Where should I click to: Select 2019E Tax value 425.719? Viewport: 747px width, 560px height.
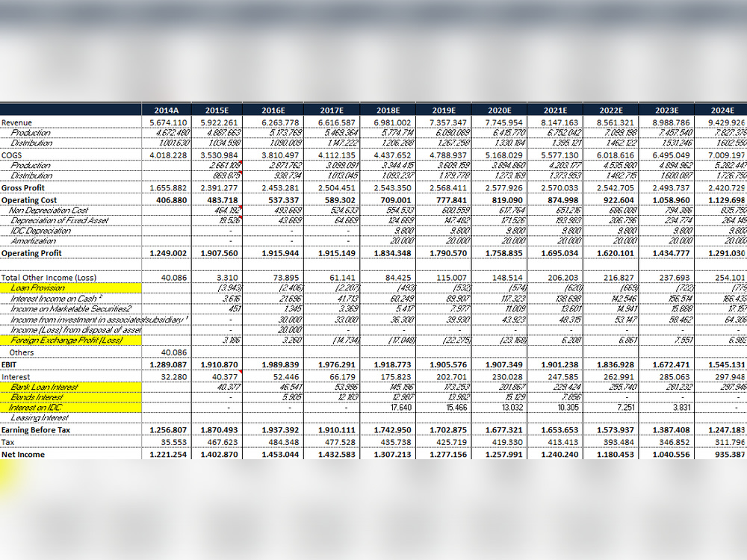click(452, 442)
